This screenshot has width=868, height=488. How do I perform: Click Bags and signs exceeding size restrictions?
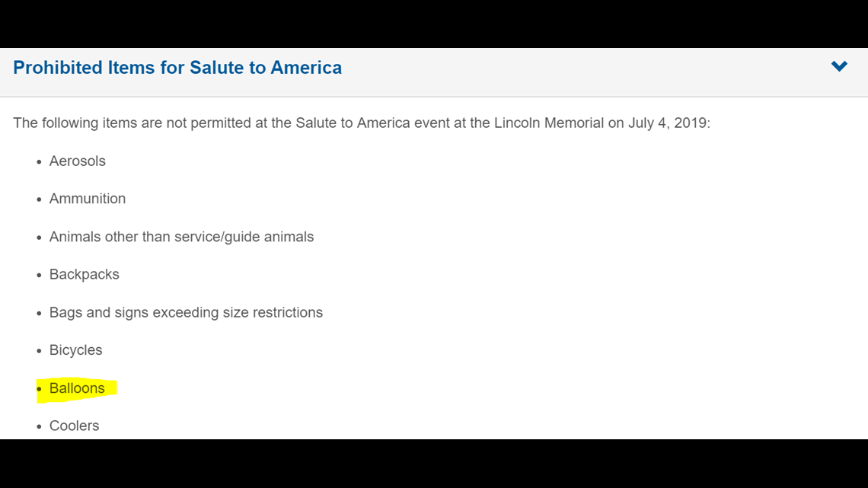[x=186, y=313]
